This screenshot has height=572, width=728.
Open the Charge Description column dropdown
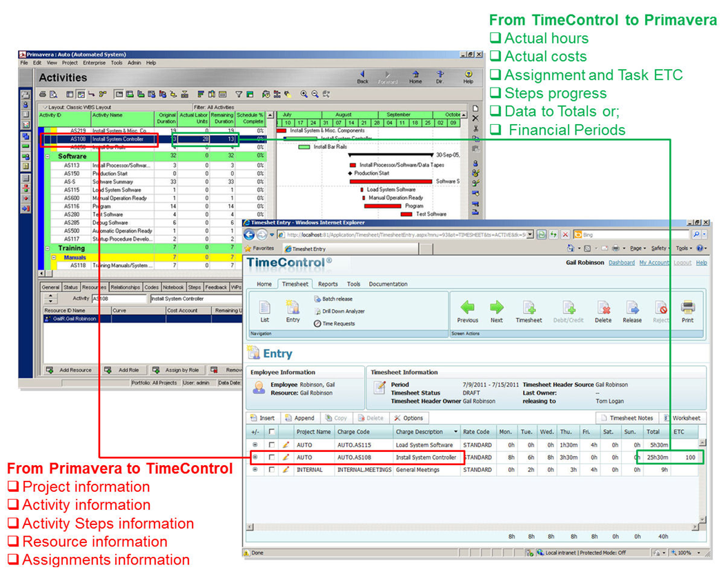[x=455, y=432]
